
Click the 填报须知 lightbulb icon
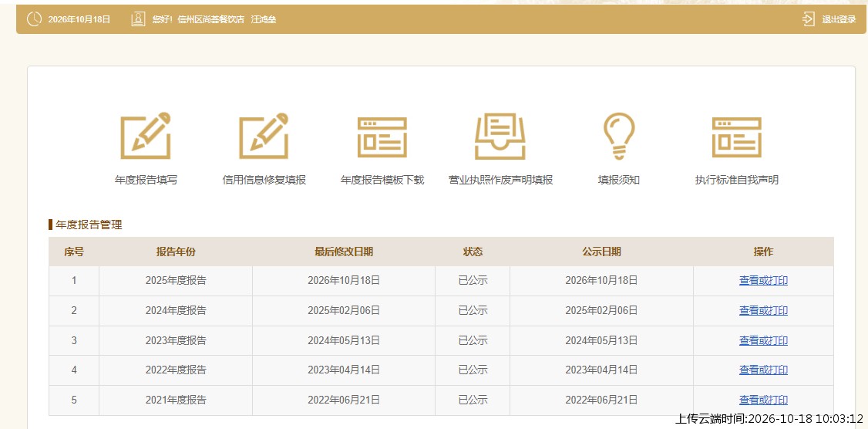619,137
